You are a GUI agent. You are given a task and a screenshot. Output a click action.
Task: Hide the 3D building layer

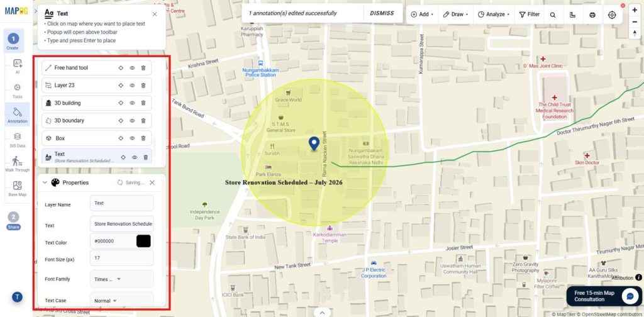point(132,103)
